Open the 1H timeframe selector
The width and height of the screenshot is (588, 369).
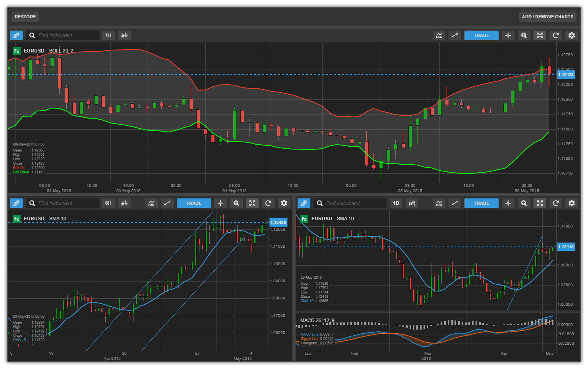108,35
